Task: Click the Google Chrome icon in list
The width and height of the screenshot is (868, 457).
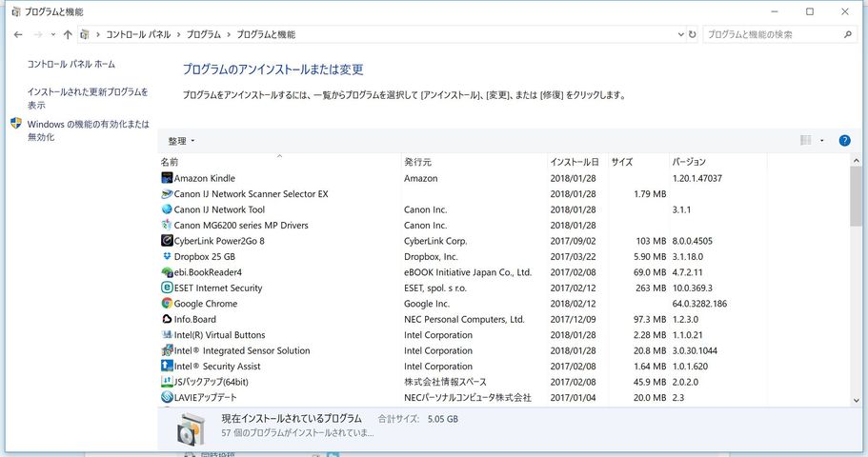Action: pyautogui.click(x=167, y=303)
